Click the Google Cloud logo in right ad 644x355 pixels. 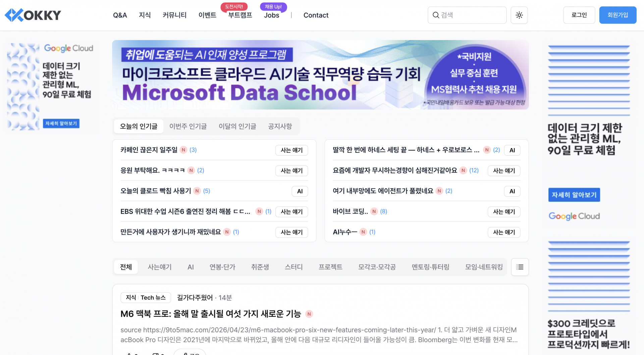coord(574,216)
